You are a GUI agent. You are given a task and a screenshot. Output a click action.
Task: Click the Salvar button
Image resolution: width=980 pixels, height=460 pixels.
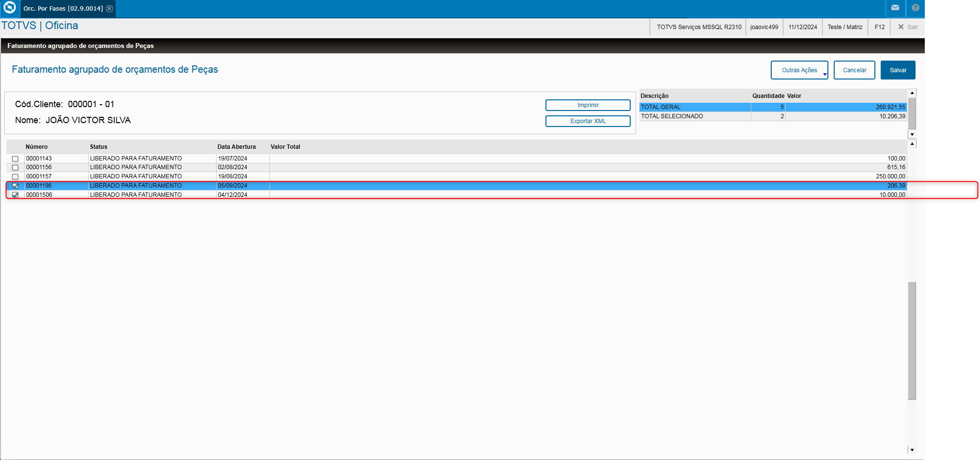pyautogui.click(x=898, y=70)
